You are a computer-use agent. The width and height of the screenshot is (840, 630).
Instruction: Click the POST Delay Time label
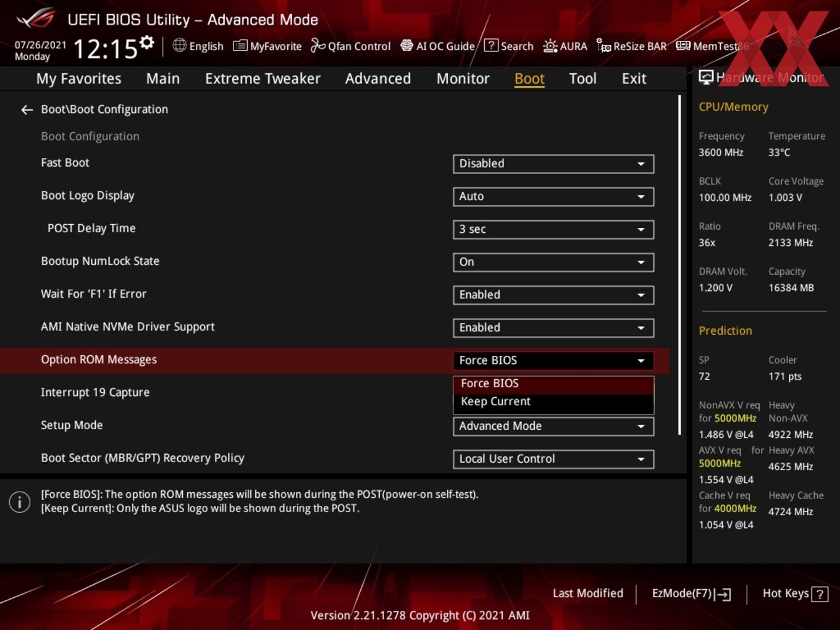tap(91, 228)
